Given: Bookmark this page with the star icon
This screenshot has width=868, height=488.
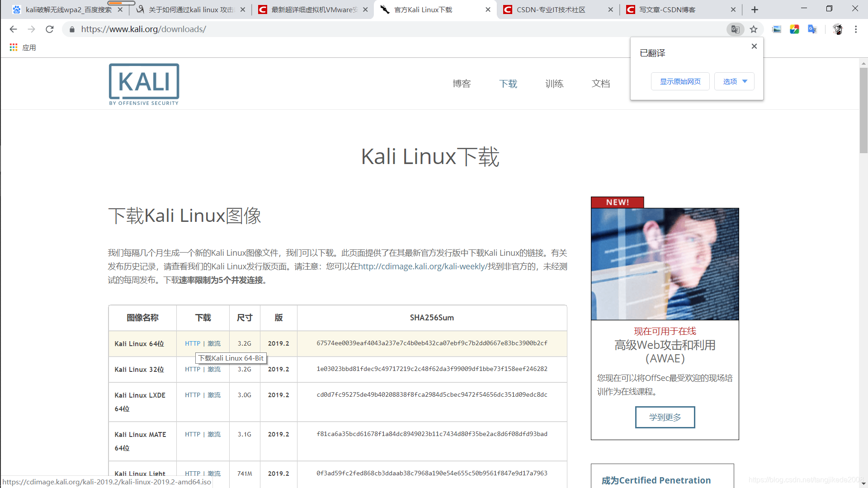Looking at the screenshot, I should 754,29.
